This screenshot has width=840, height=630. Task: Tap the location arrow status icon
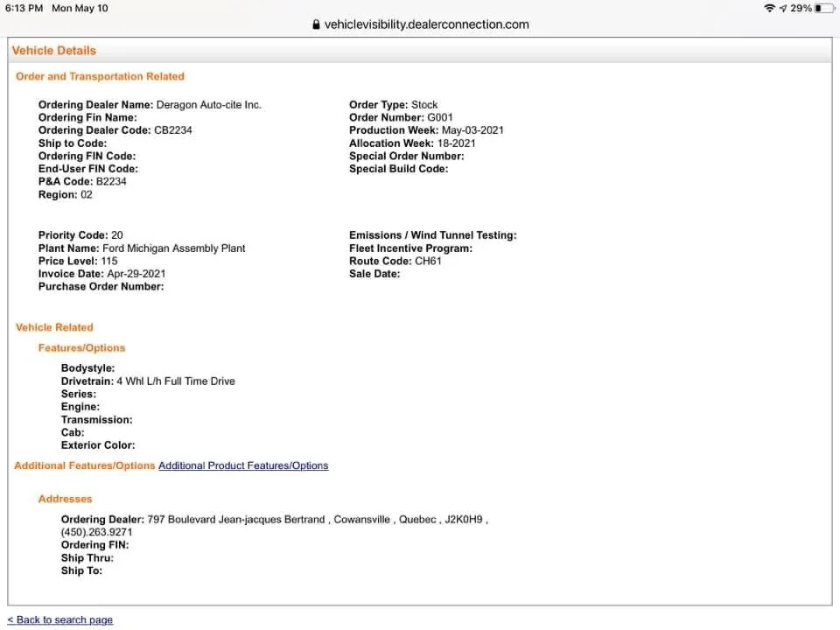coord(782,8)
